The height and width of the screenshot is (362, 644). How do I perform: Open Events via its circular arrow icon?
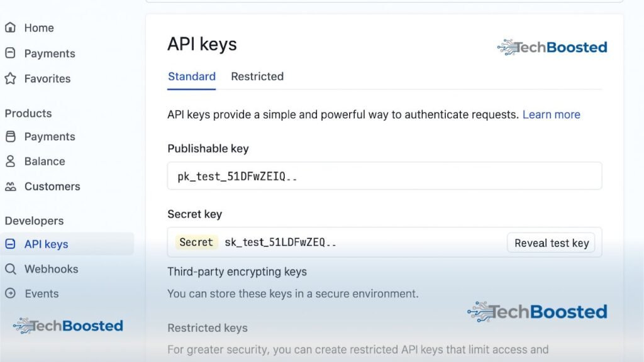point(11,293)
